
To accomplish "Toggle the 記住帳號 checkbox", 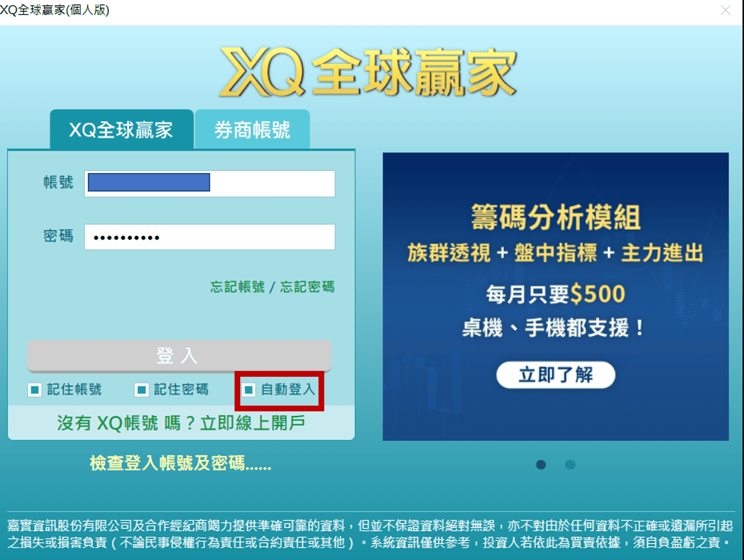I will click(35, 389).
